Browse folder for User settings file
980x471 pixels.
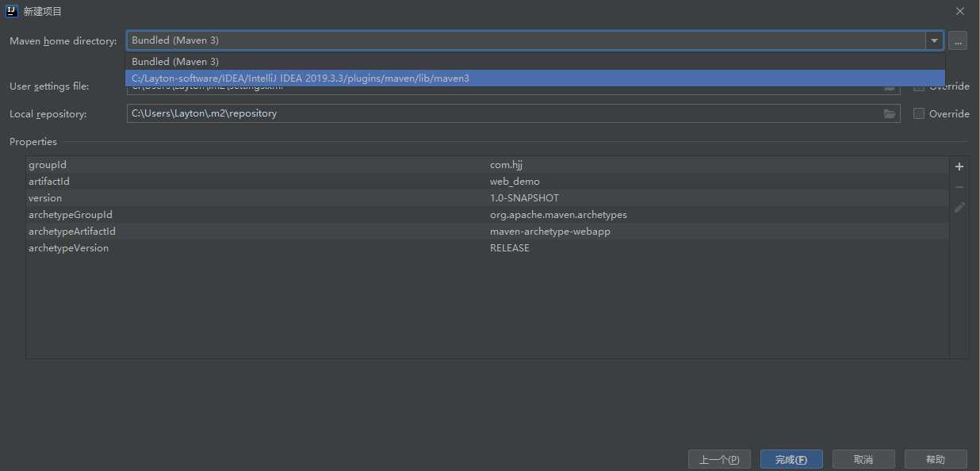[890, 87]
